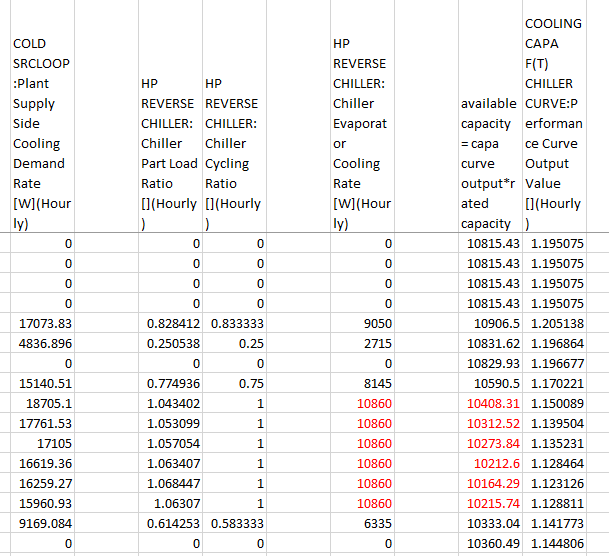Select part load ratio cell 0.774936

click(170, 383)
